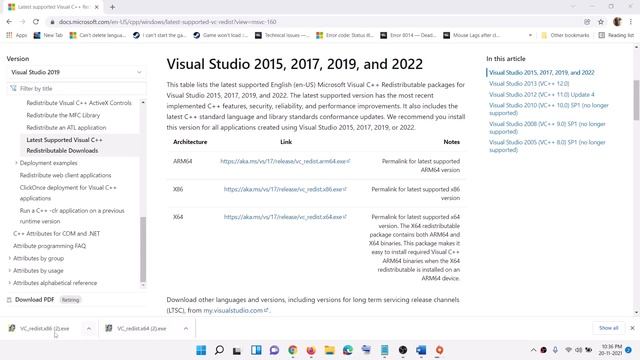640x360 pixels.
Task: Close the downloads bar with the X
Action: (632, 328)
